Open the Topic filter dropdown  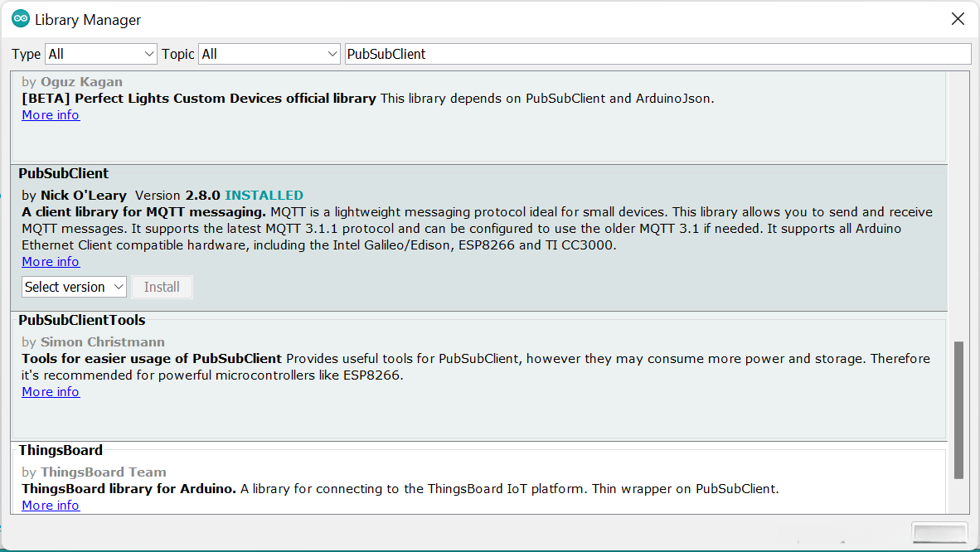(x=269, y=54)
